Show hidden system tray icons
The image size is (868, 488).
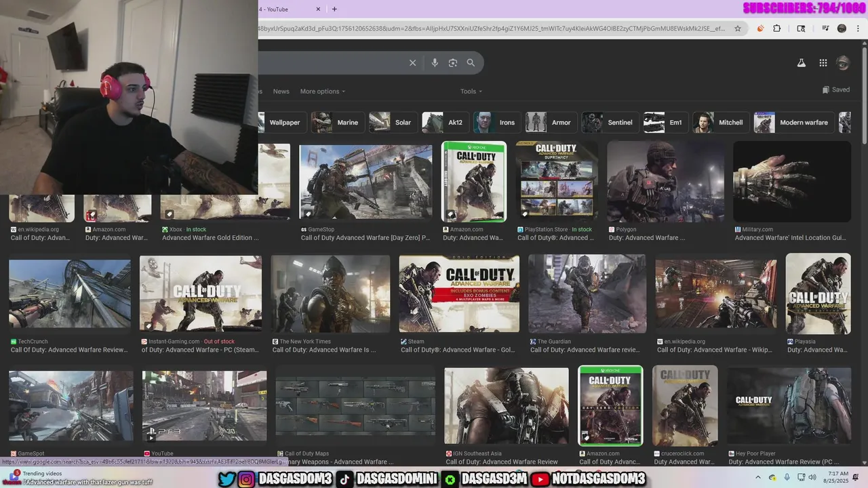coord(757,478)
